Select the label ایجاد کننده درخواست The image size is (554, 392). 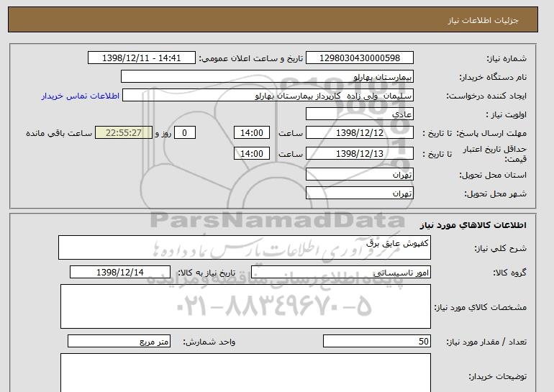[486, 96]
